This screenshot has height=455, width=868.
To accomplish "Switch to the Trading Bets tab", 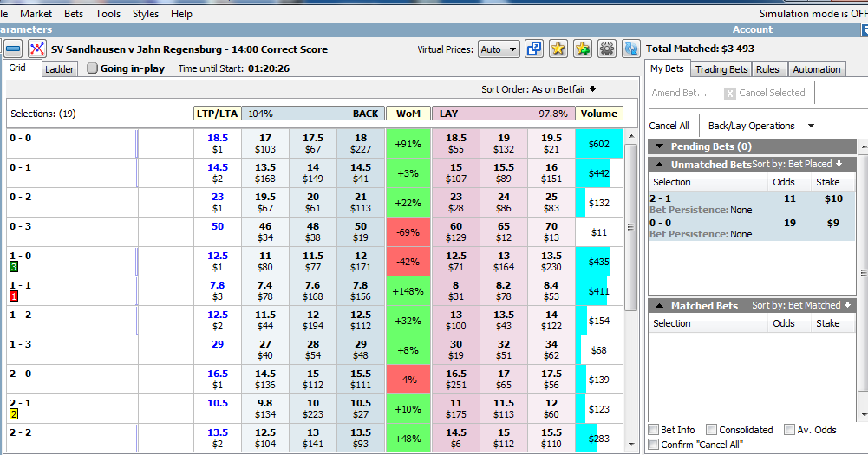I will coord(721,69).
